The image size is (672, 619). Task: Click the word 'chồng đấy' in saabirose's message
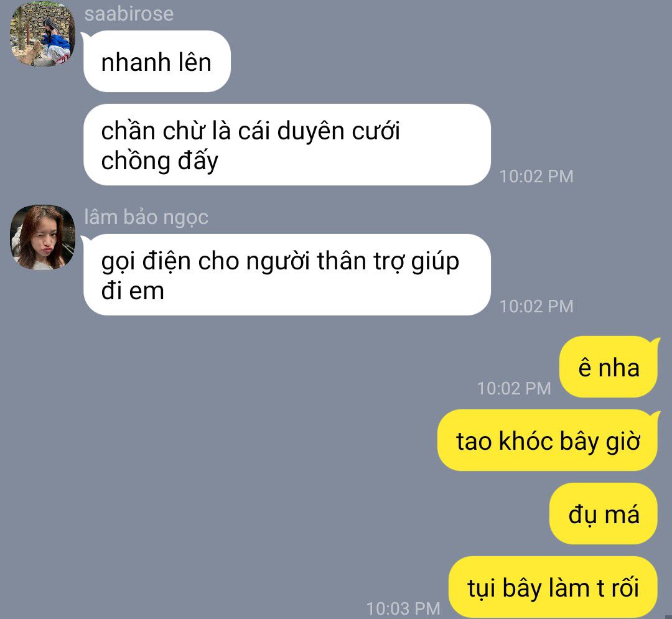pyautogui.click(x=159, y=161)
